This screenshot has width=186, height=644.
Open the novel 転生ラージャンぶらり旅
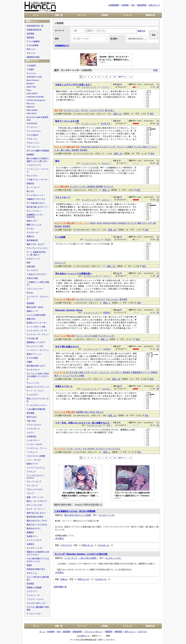click(x=67, y=121)
